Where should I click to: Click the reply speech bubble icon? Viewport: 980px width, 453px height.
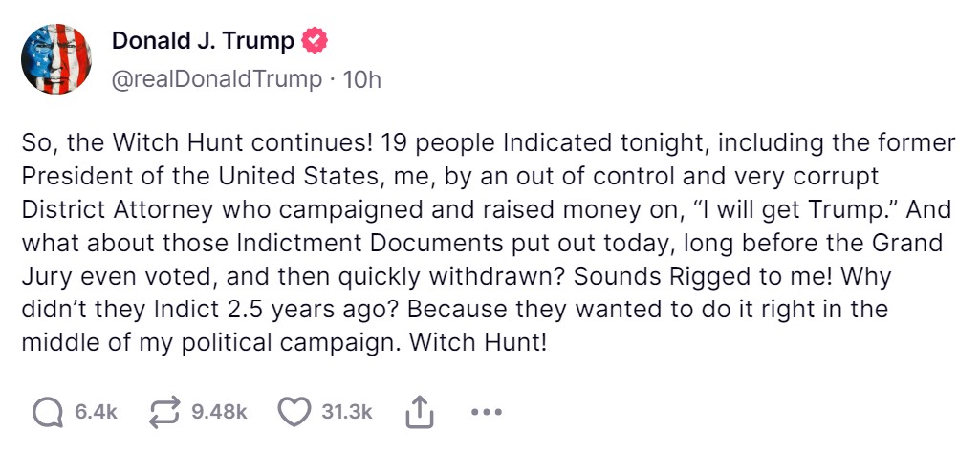coord(47,412)
